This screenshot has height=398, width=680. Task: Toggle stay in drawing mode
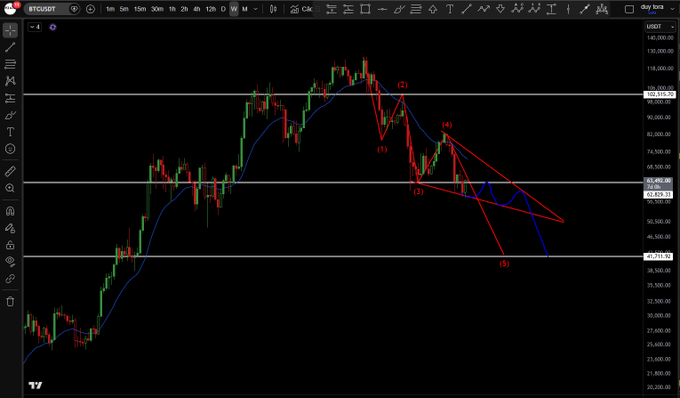(10, 228)
